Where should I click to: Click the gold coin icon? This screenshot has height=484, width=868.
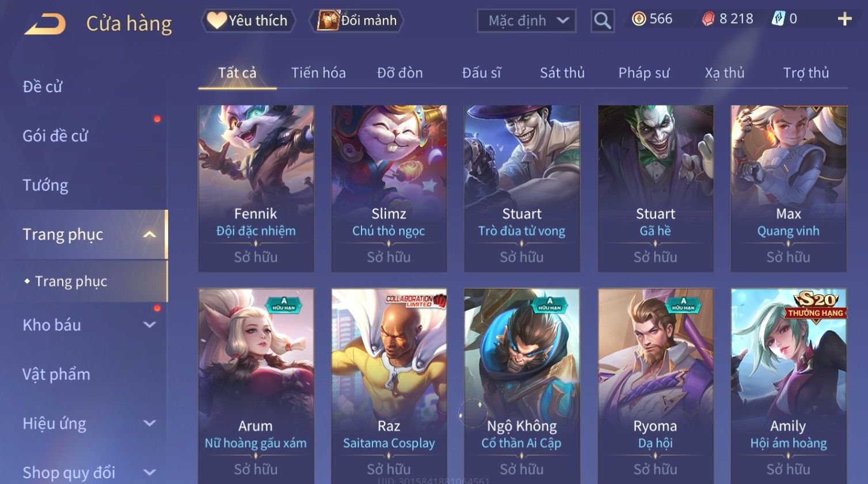639,19
